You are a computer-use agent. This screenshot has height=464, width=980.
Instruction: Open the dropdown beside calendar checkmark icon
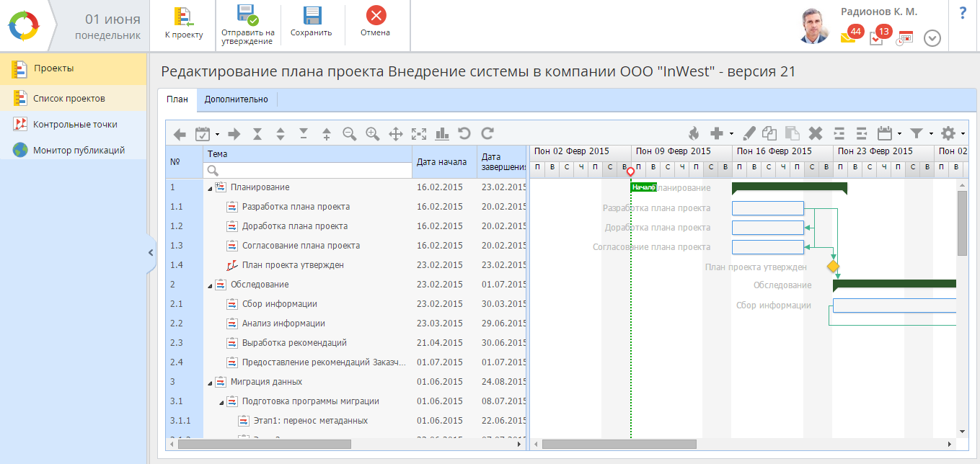click(x=217, y=134)
